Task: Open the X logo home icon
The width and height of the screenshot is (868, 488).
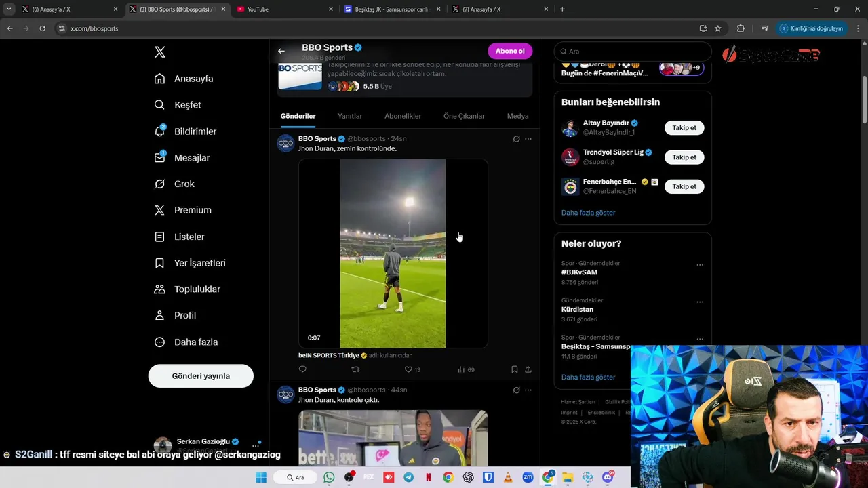Action: 160,52
